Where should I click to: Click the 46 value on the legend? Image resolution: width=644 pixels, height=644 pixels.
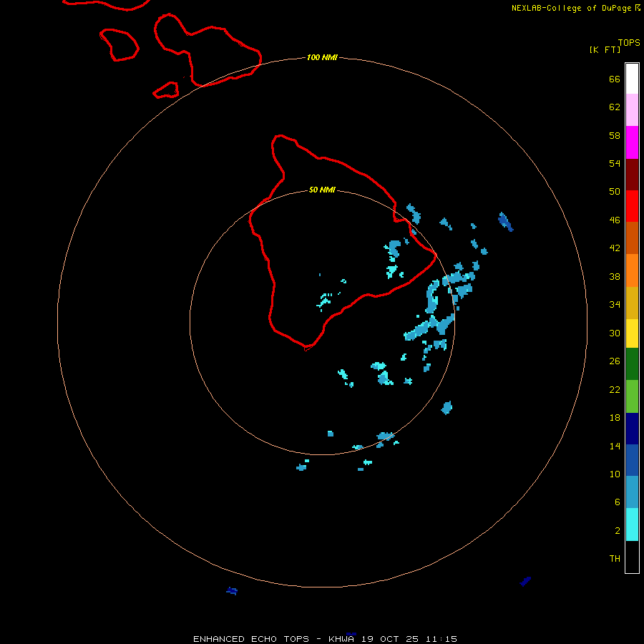(x=615, y=220)
